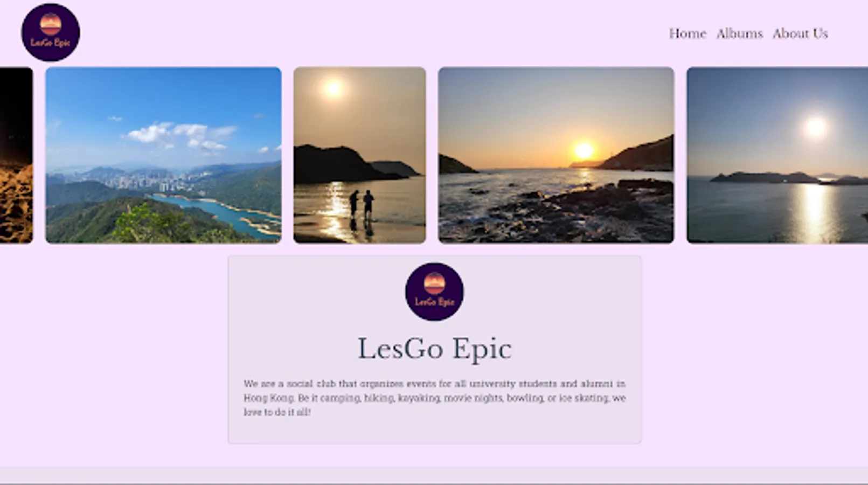The height and width of the screenshot is (485, 868).
Task: Click the setting sun in the rocky shore photo
Action: [584, 150]
